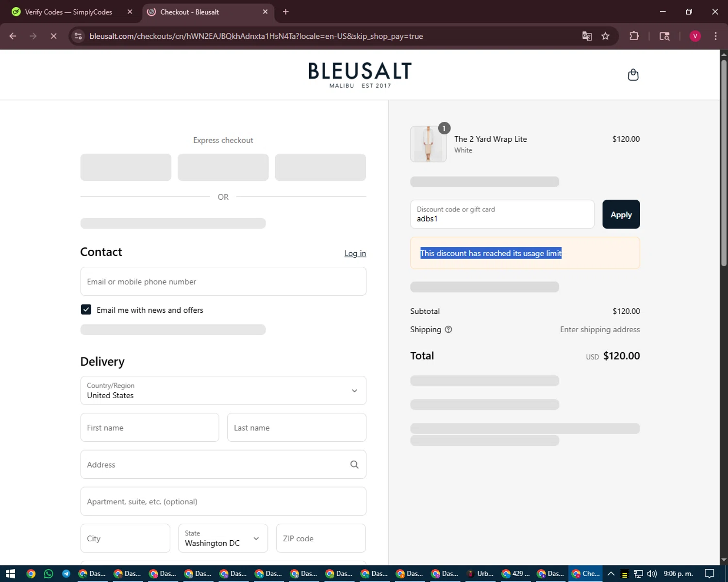
Task: Click the Apartment, suite, etc. field
Action: [223, 501]
